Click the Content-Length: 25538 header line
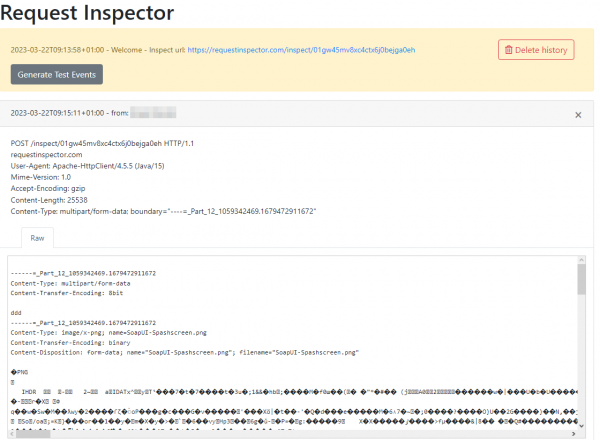The height and width of the screenshot is (440, 600). [50, 200]
